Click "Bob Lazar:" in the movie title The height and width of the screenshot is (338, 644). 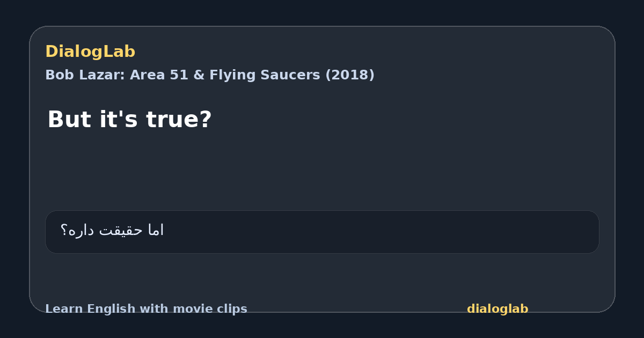coord(85,75)
